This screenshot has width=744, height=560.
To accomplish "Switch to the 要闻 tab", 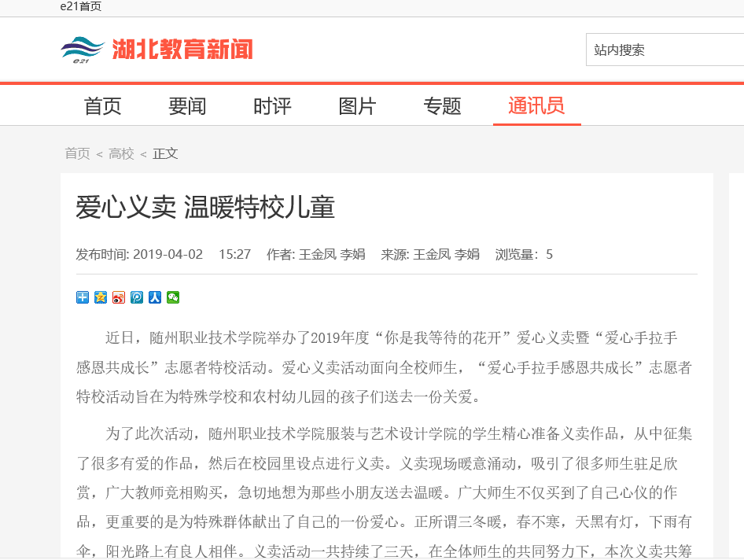I will (x=187, y=106).
